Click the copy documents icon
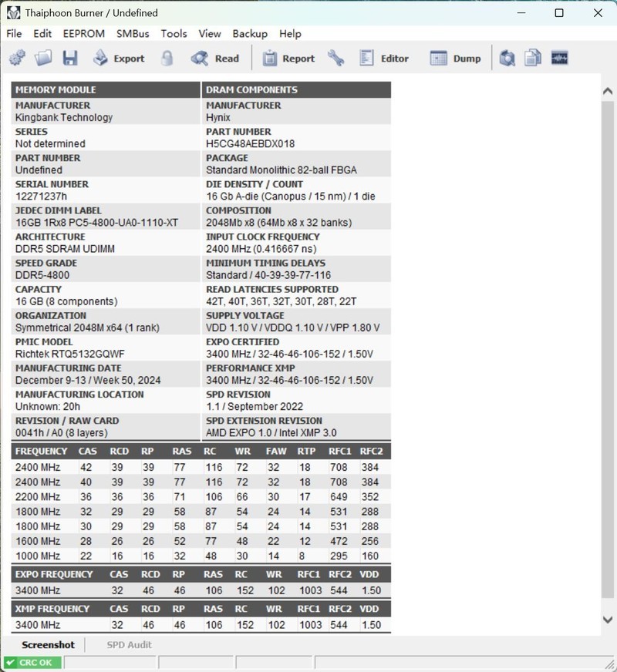Image resolution: width=617 pixels, height=672 pixels. pyautogui.click(x=533, y=59)
